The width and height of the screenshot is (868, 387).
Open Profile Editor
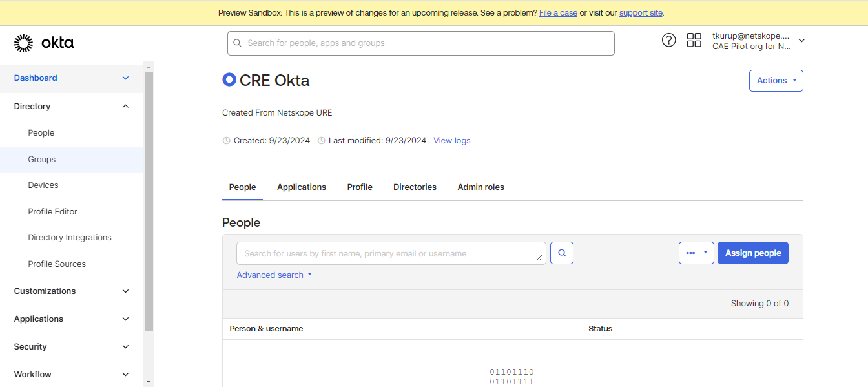[x=53, y=211]
